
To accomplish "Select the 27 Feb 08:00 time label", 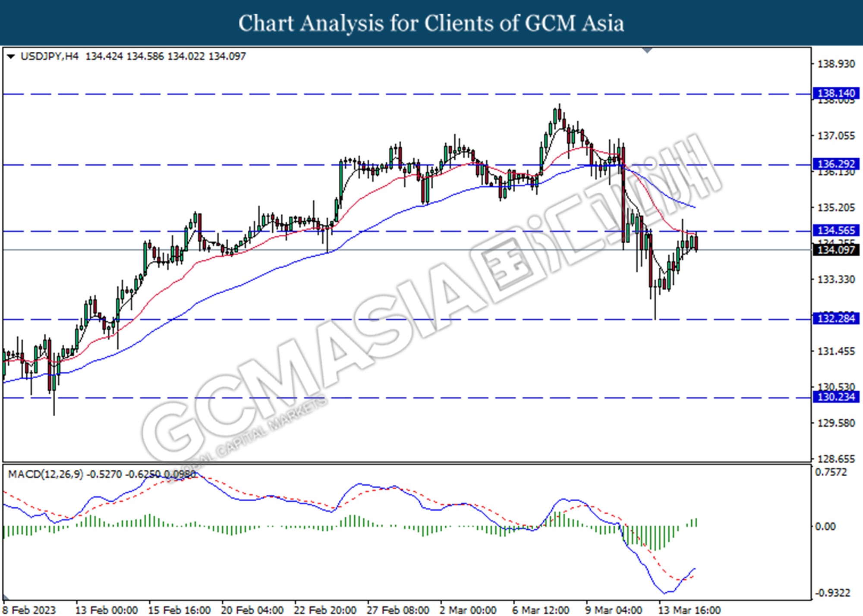I will point(398,610).
